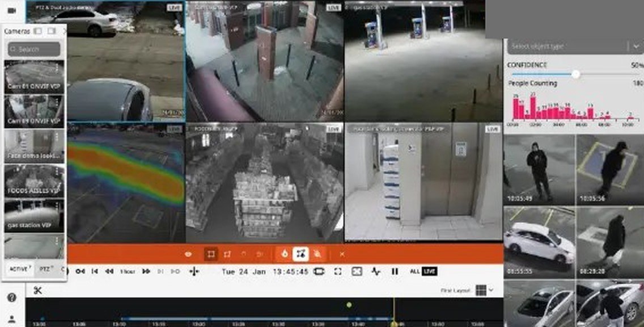Open detection result at 10:05:49
Viewport: 644px width, 327px height.
[x=539, y=170]
